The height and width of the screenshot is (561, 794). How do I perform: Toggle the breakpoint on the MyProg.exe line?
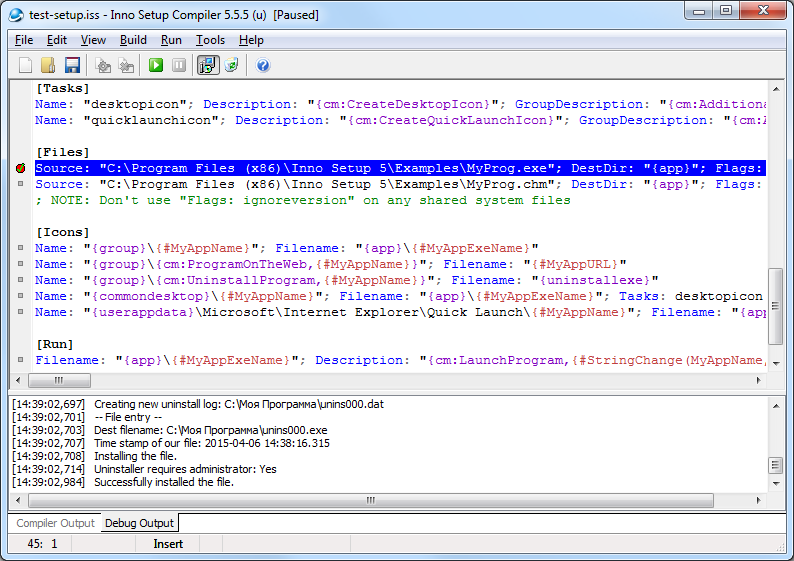coord(21,168)
